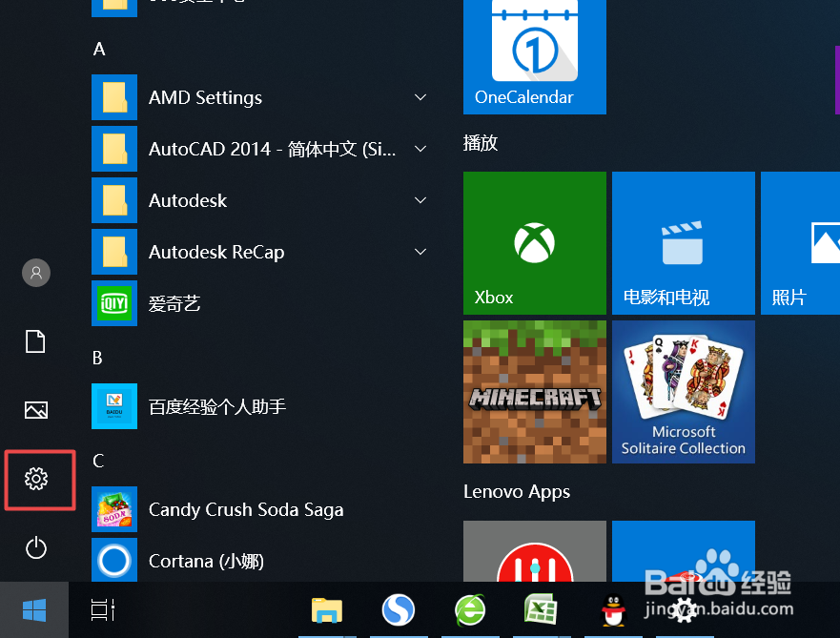The width and height of the screenshot is (840, 638).
Task: Launch Sogou browser from the taskbar
Action: (x=398, y=609)
